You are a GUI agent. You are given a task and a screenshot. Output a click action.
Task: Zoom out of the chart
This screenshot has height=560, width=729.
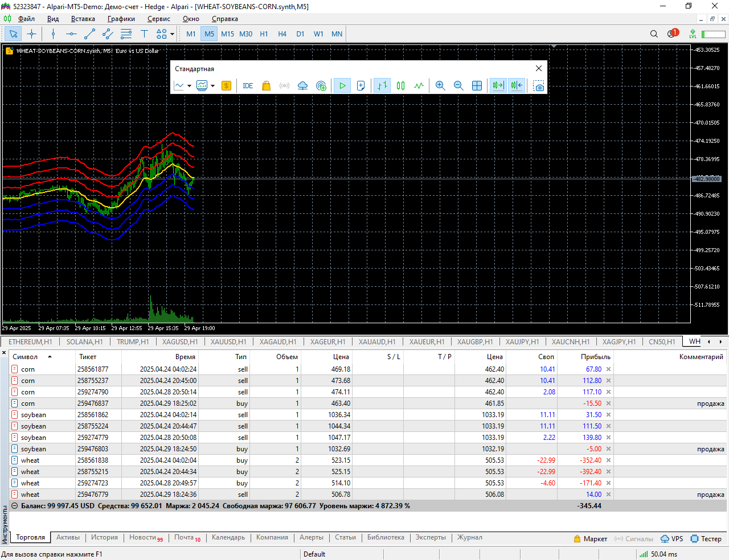[x=458, y=86]
